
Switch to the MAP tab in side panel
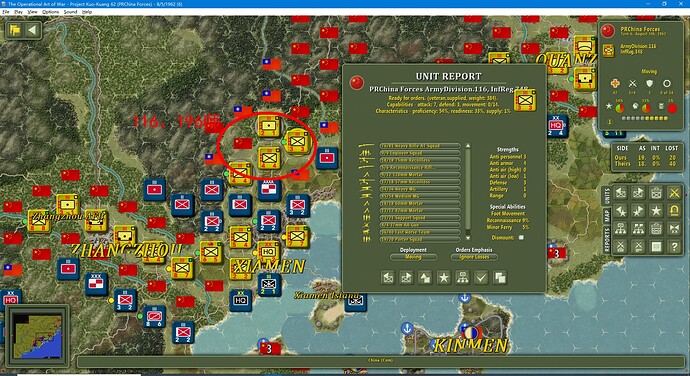tap(606, 216)
